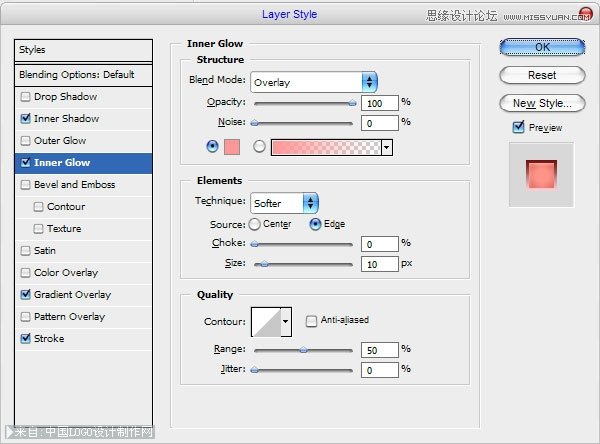Select the gradient glow radio button
The width and height of the screenshot is (600, 444).
[259, 147]
